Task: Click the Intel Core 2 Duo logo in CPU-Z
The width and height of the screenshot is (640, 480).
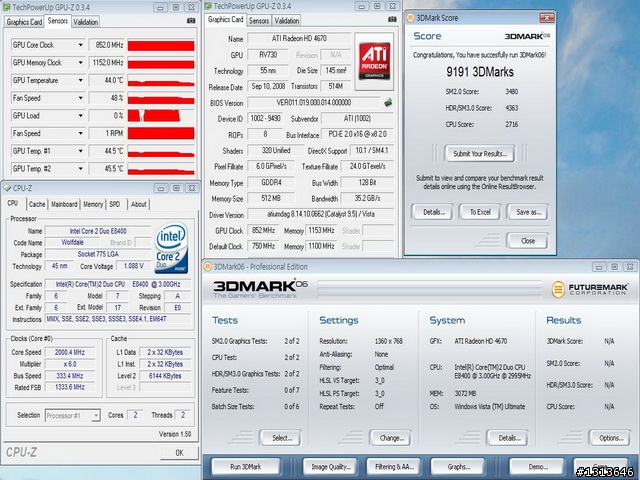Action: tap(171, 248)
